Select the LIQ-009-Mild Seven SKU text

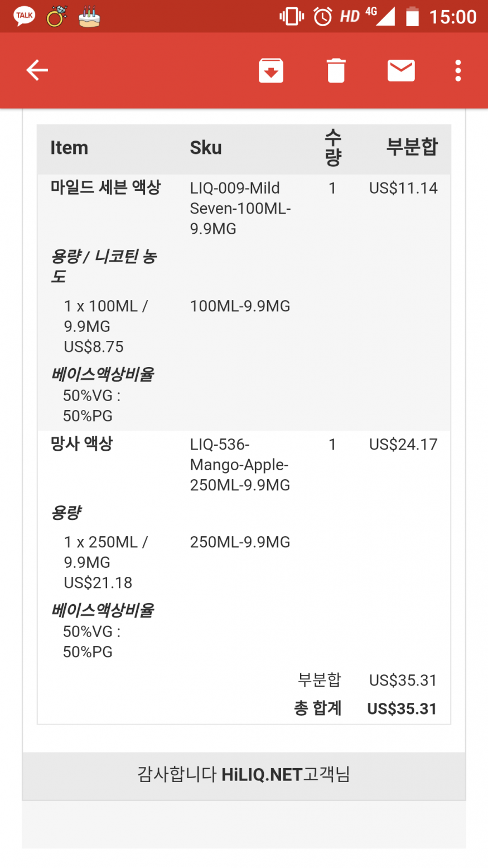tap(240, 208)
